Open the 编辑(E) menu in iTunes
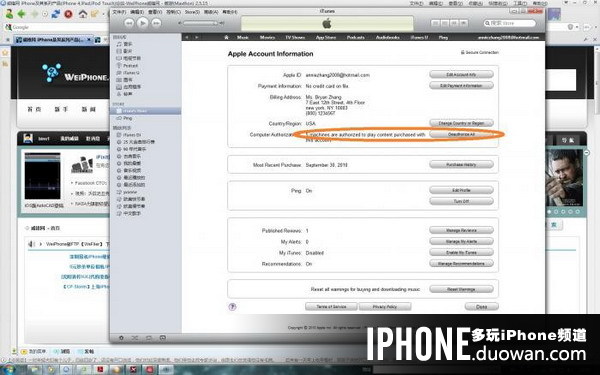 [137, 12]
